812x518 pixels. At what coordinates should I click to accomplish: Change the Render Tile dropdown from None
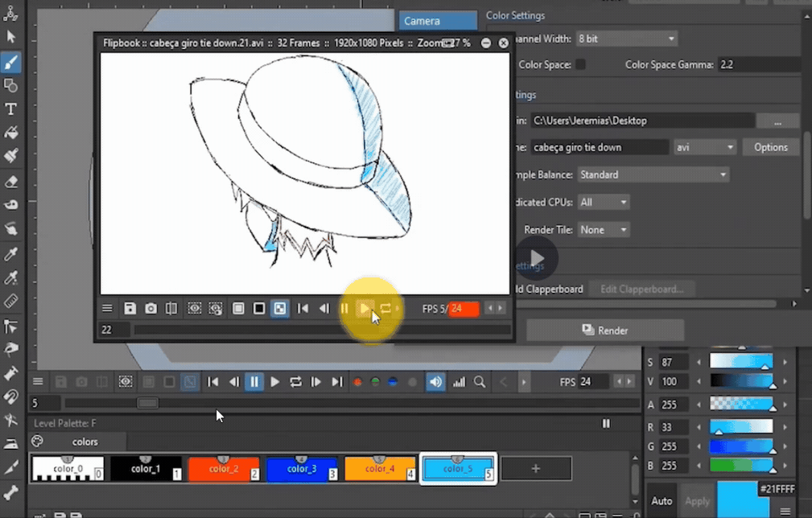coord(603,229)
